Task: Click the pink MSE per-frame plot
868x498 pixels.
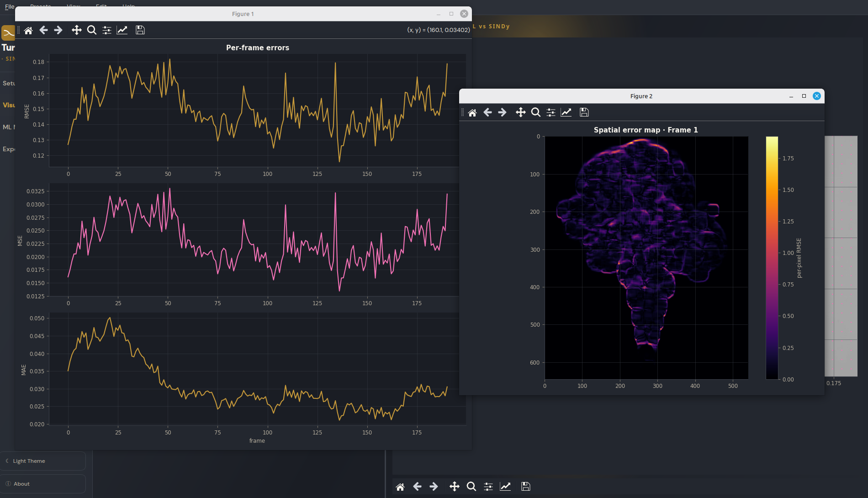Action: [x=257, y=240]
